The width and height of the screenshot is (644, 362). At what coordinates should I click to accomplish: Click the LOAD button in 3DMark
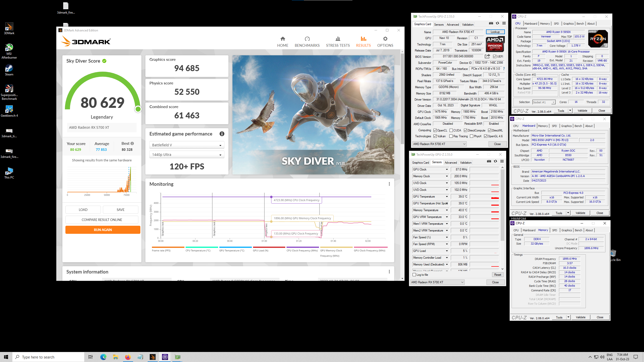coord(83,210)
